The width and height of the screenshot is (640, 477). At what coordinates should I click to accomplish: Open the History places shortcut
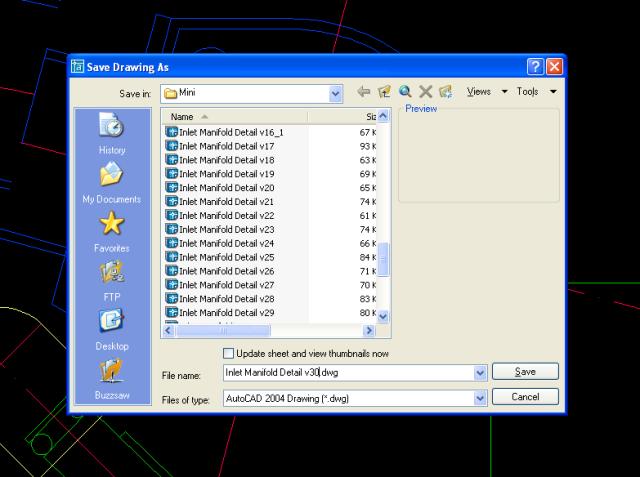111,133
